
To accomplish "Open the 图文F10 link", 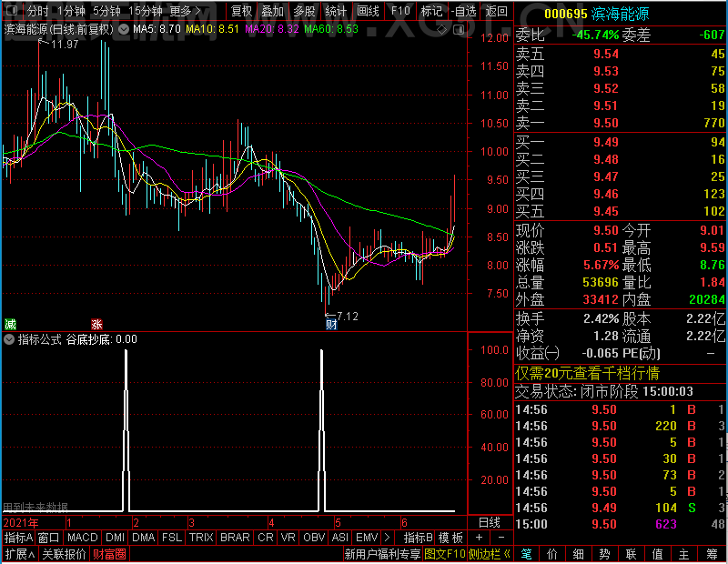I will pyautogui.click(x=445, y=554).
